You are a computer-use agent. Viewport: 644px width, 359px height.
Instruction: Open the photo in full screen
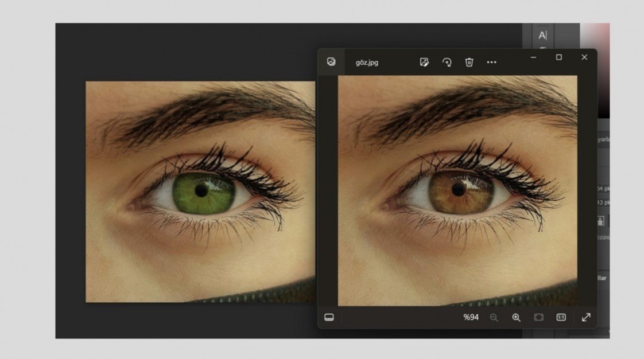586,317
